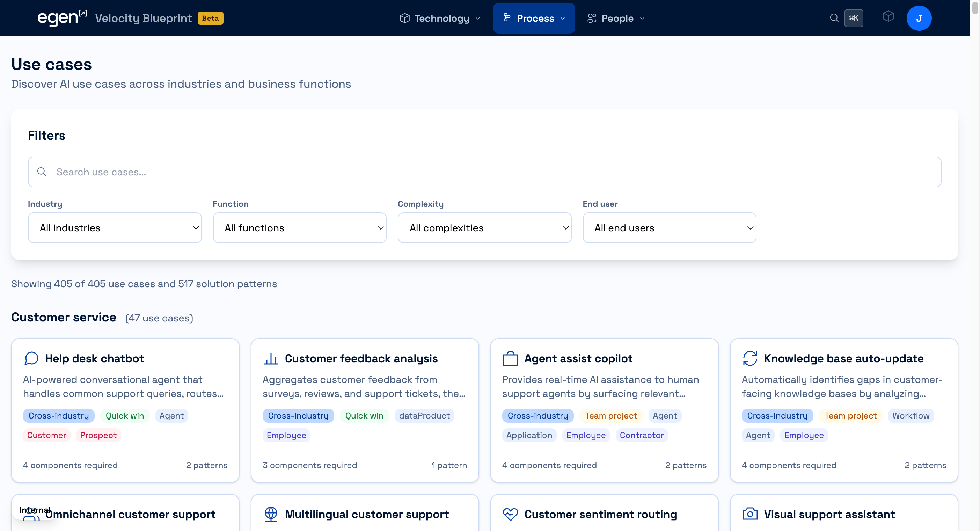The height and width of the screenshot is (531, 980).
Task: Expand the All end users dropdown
Action: pos(669,228)
